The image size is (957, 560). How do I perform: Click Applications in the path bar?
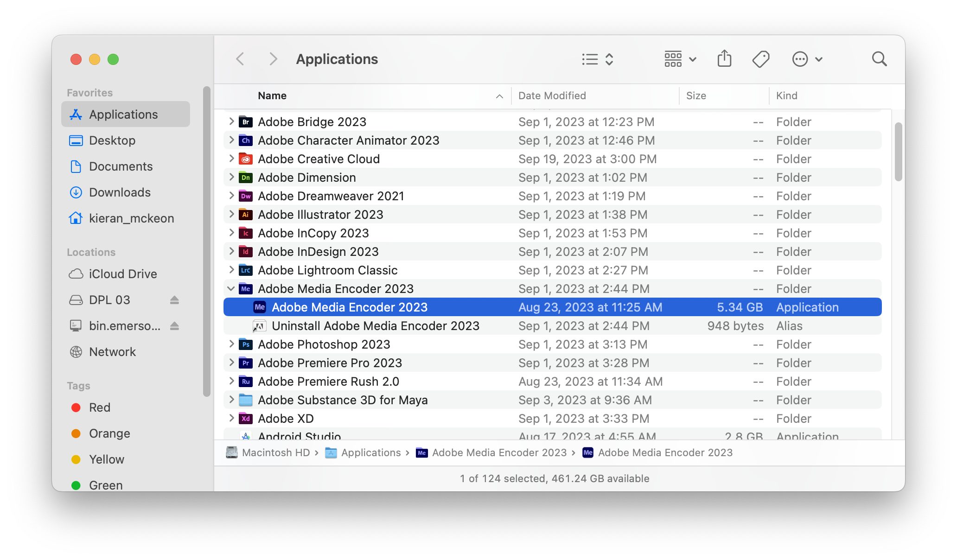click(363, 453)
